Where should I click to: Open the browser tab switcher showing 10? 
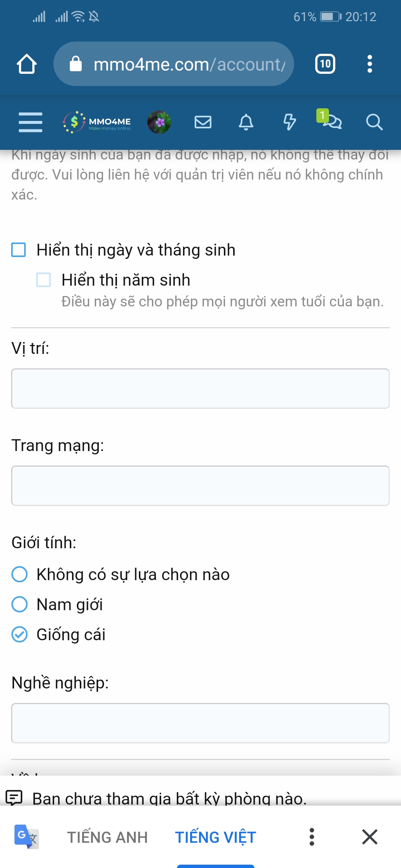pos(325,64)
